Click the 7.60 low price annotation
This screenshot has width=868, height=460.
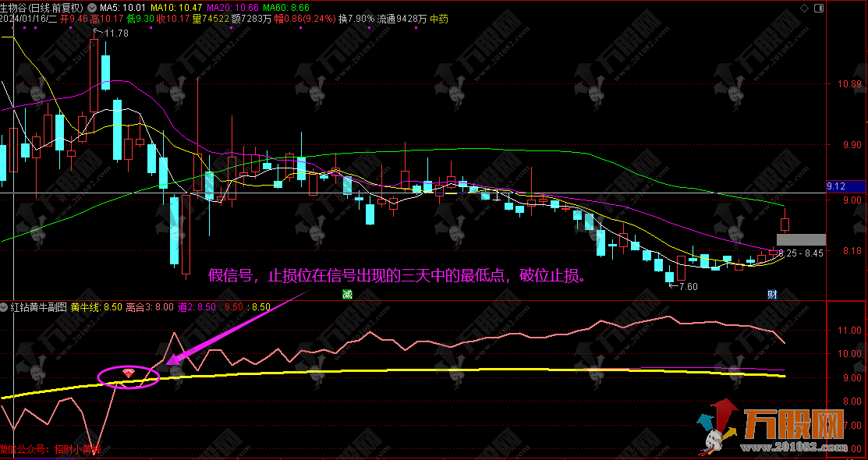pos(688,286)
